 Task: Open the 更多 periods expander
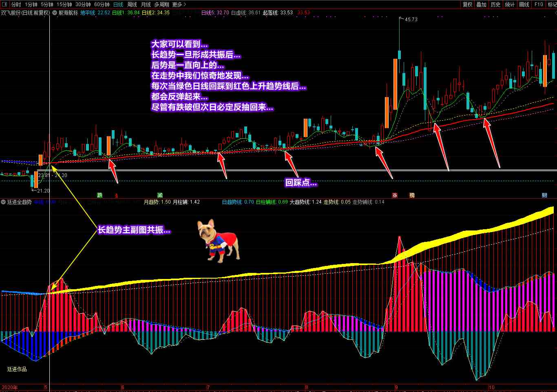pyautogui.click(x=179, y=4)
